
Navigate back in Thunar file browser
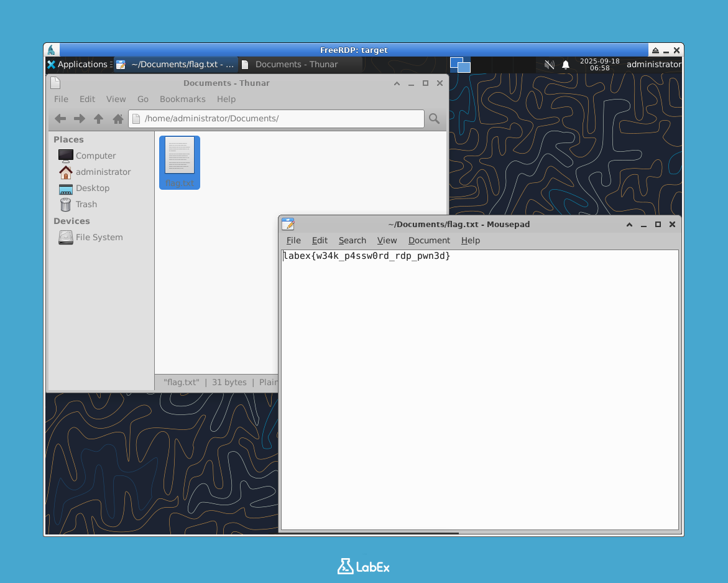60,119
